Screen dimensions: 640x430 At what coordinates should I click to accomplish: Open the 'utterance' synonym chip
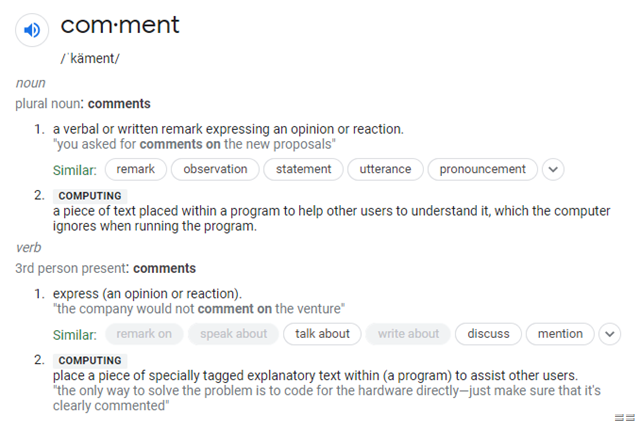(x=385, y=169)
